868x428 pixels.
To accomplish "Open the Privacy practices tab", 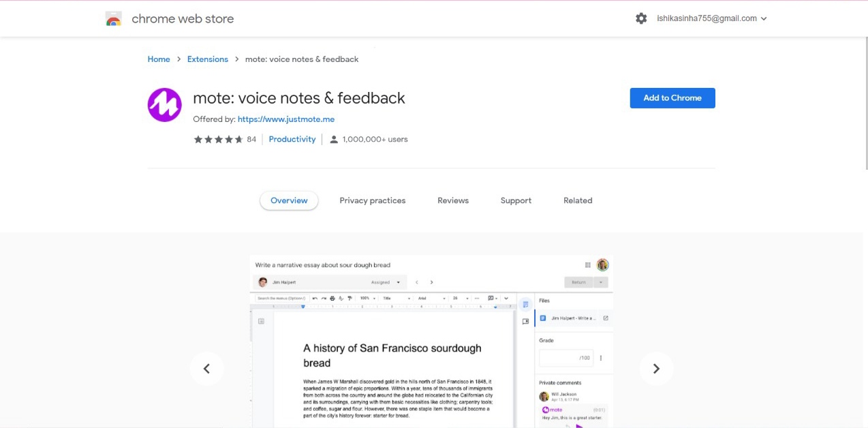I will 372,200.
